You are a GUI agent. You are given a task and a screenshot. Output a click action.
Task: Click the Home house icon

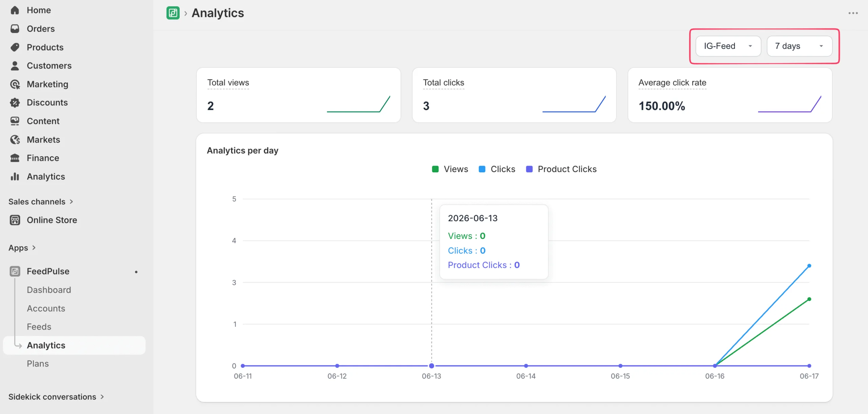point(15,10)
